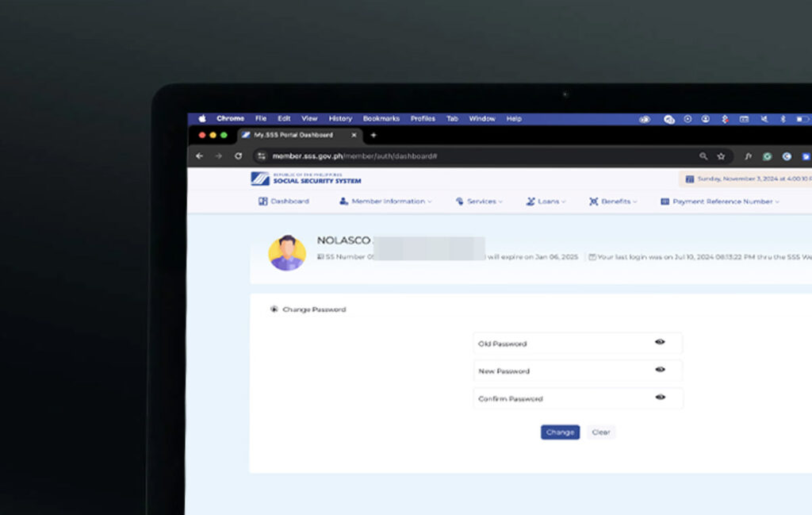Bookmark this page with the star icon
Image resolution: width=812 pixels, height=515 pixels.
point(721,156)
